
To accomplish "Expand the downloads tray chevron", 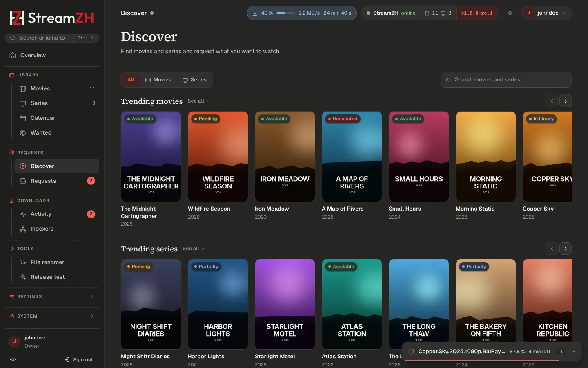I will pyautogui.click(x=574, y=352).
